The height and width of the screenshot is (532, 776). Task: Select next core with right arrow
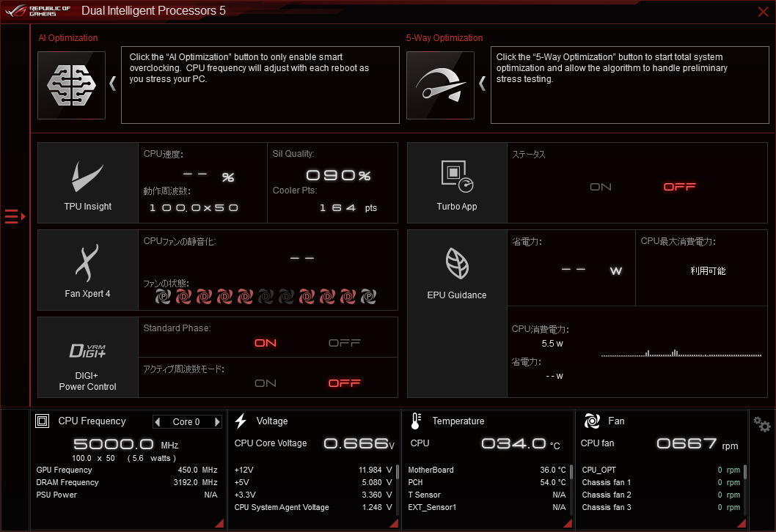(x=217, y=422)
